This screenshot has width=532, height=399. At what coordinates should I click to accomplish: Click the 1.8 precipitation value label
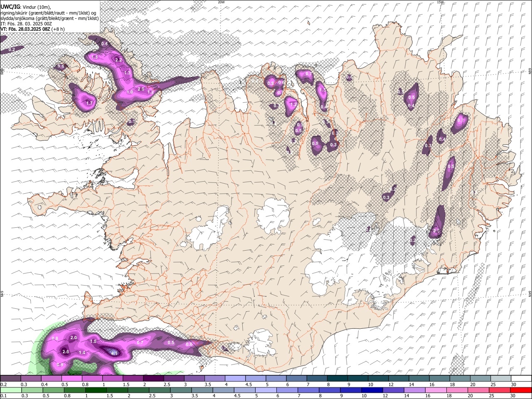click(94, 341)
